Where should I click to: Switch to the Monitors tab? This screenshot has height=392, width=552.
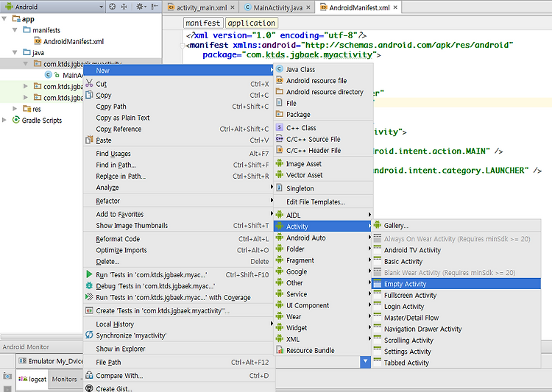65,379
